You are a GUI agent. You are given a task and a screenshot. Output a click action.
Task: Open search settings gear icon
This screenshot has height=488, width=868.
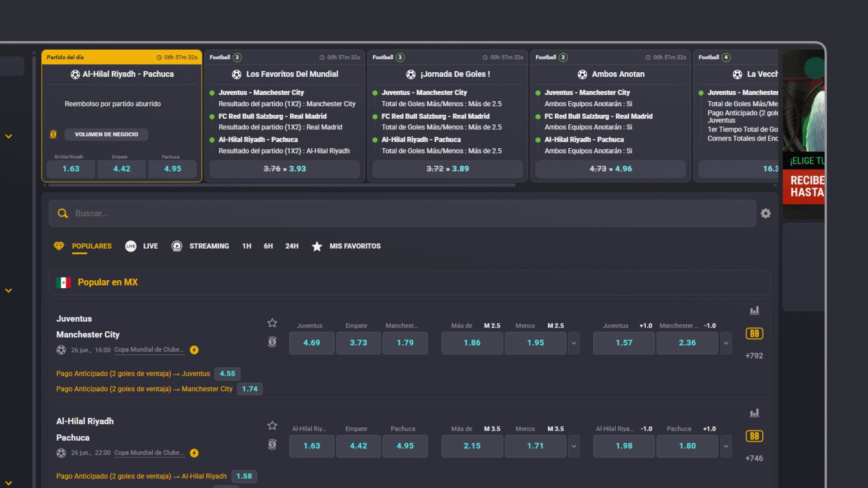tap(765, 213)
